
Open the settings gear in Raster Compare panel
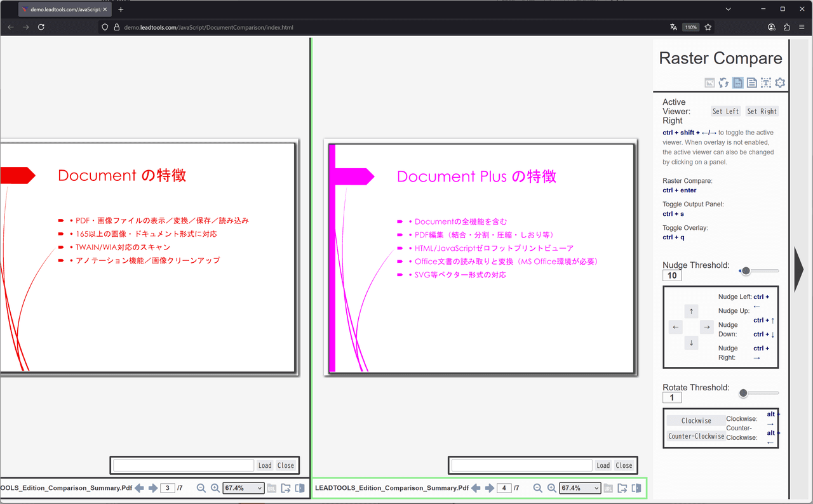780,83
